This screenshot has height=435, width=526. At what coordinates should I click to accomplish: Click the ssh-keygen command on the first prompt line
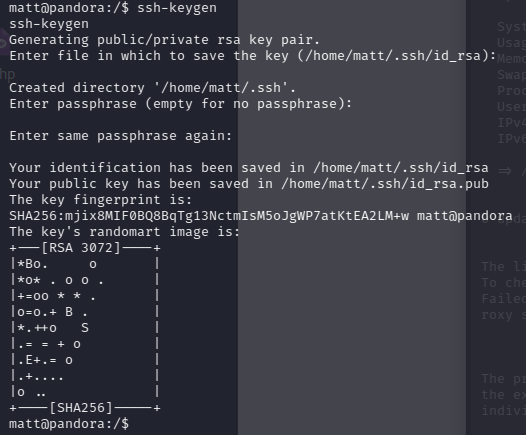177,8
